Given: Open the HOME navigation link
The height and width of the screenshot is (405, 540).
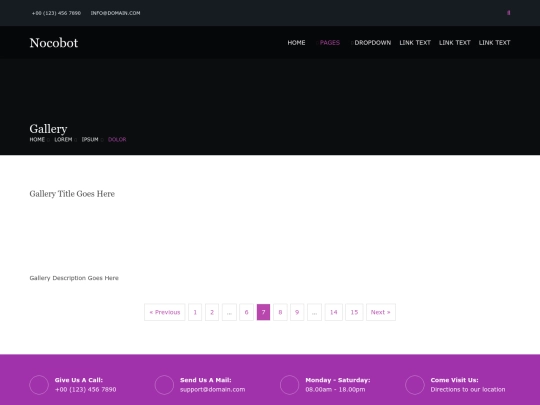Looking at the screenshot, I should tap(296, 43).
